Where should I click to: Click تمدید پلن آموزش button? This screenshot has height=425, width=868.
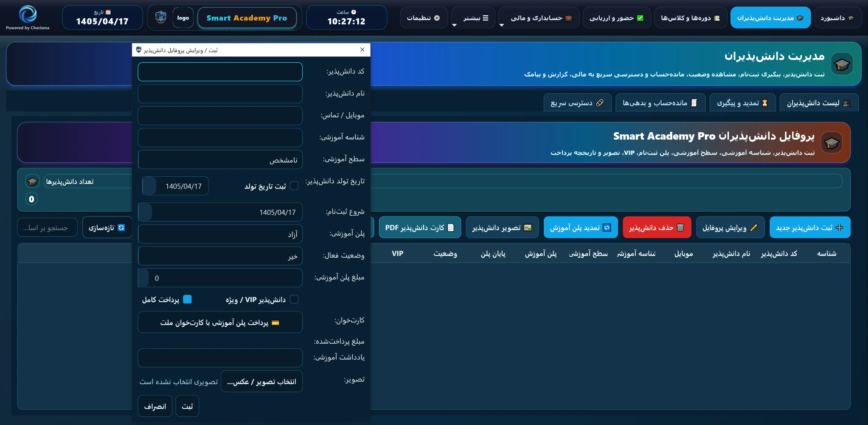(581, 228)
